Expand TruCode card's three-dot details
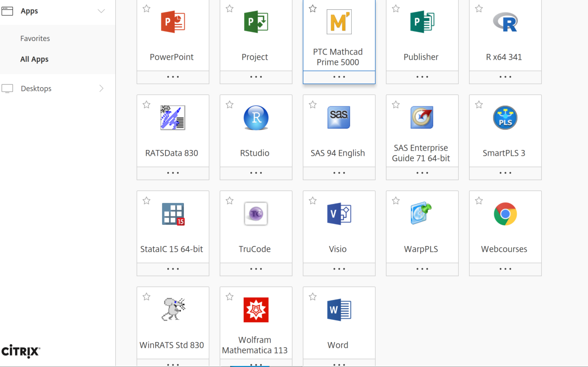The height and width of the screenshot is (367, 588). [x=256, y=269]
